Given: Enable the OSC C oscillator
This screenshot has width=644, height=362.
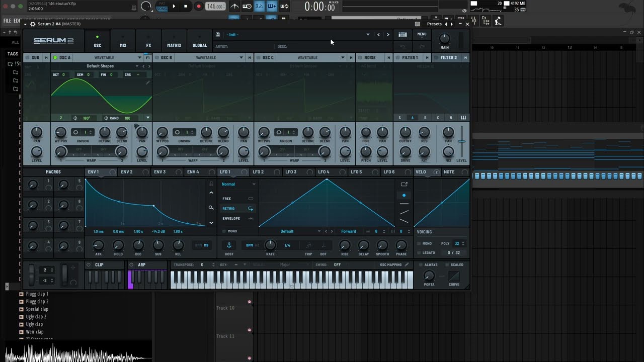Looking at the screenshot, I should pyautogui.click(x=259, y=58).
